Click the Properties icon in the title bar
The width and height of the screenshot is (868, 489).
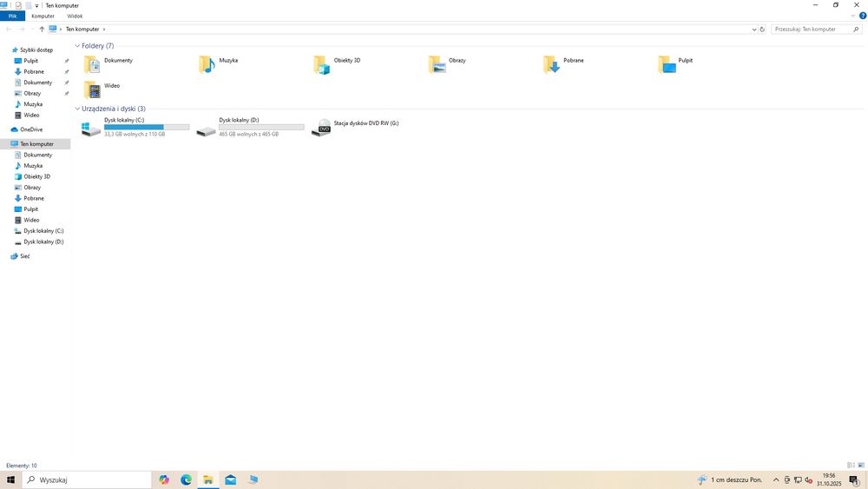(x=18, y=5)
